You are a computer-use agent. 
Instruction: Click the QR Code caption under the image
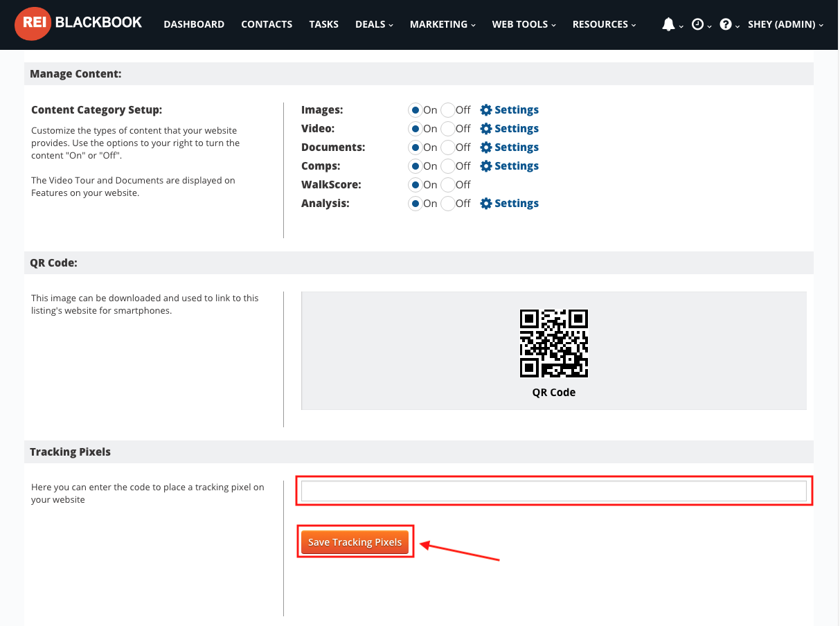554,393
